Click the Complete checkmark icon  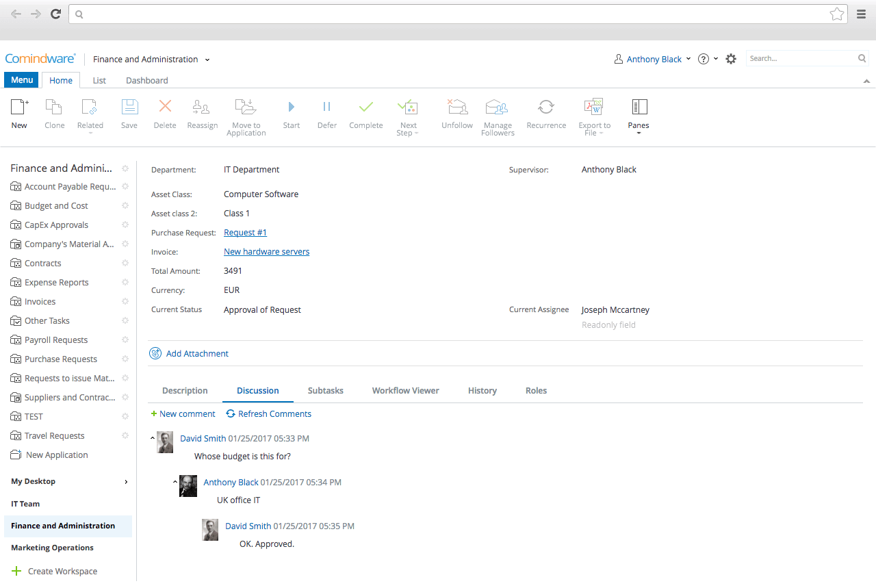366,107
